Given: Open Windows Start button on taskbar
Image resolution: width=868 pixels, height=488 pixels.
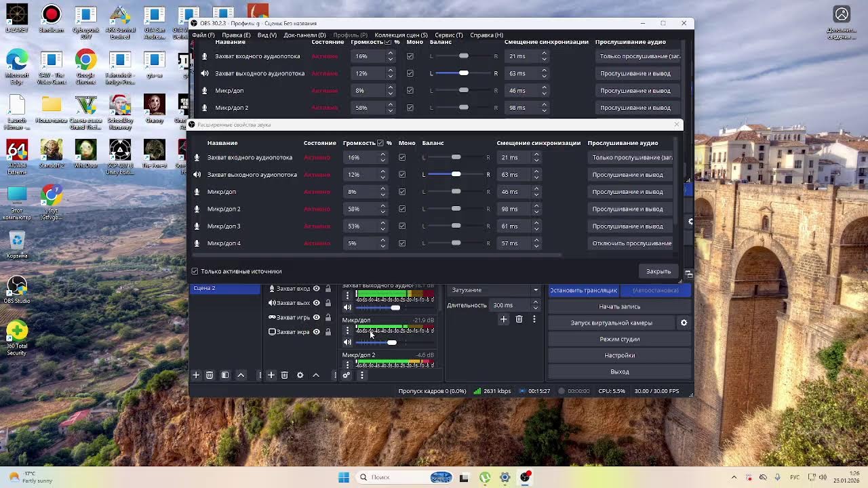Looking at the screenshot, I should [x=344, y=477].
